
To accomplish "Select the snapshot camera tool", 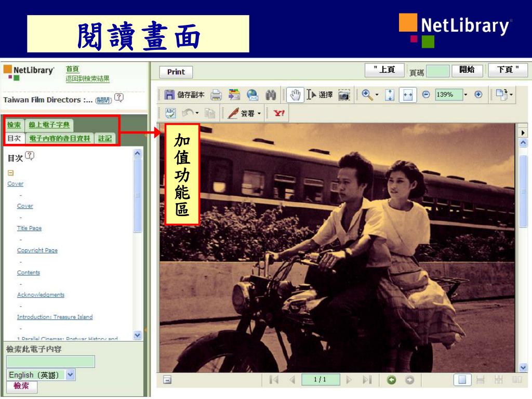I will 344,95.
